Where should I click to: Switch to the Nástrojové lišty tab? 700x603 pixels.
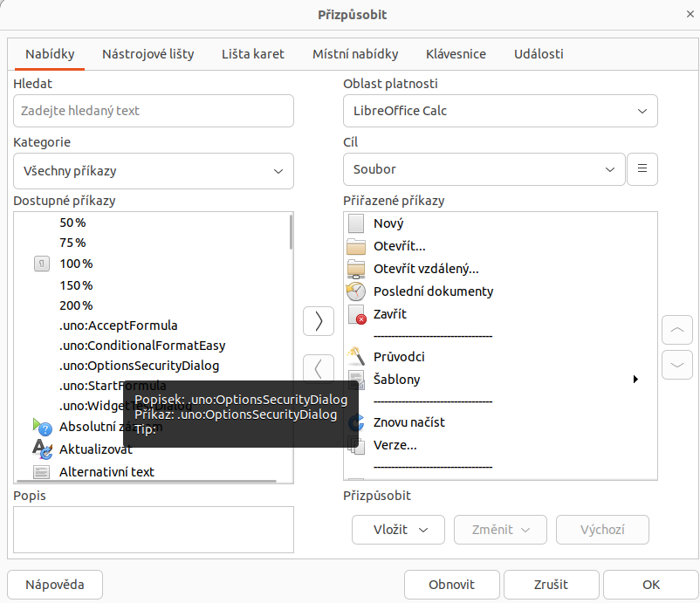click(x=148, y=54)
